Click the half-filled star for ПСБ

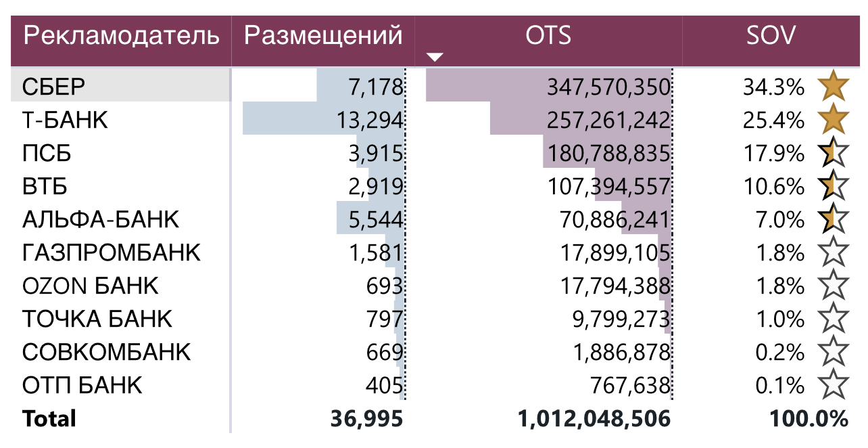pyautogui.click(x=833, y=154)
